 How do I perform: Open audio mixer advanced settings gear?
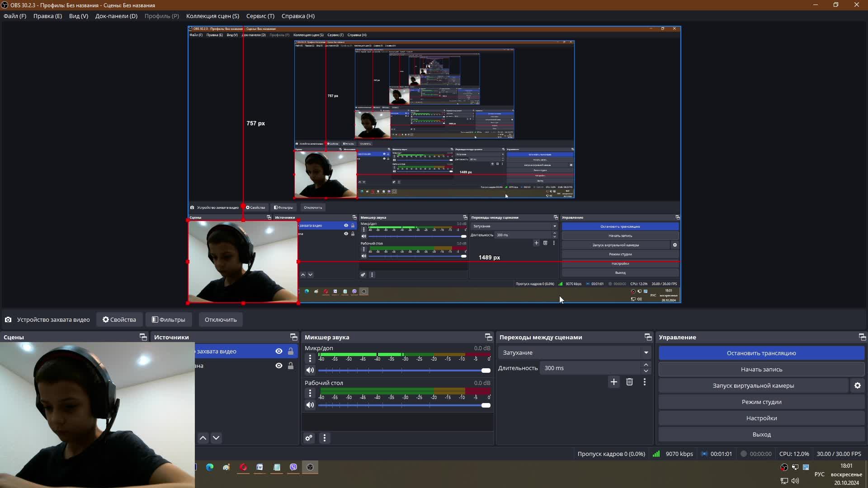tap(309, 438)
